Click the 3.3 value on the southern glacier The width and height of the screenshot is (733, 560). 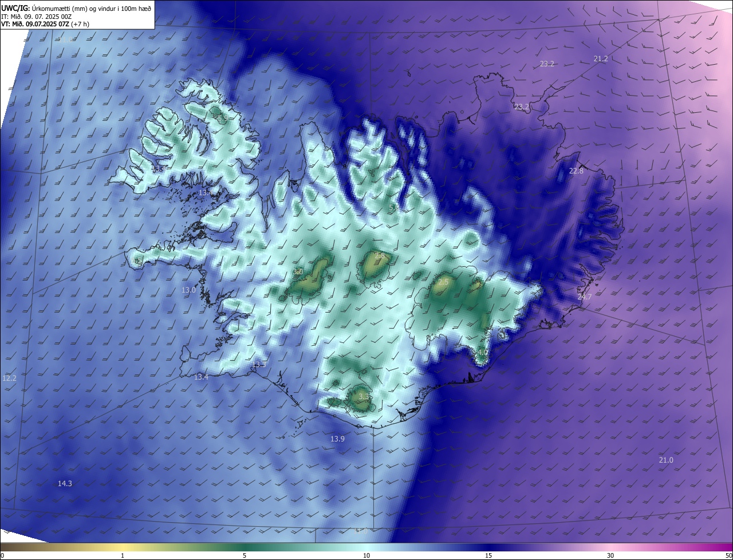tap(364, 396)
